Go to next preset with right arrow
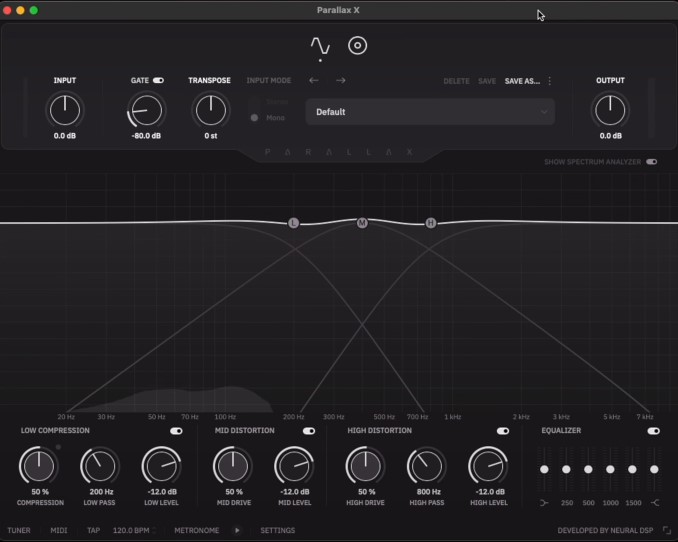678x542 pixels. (341, 80)
